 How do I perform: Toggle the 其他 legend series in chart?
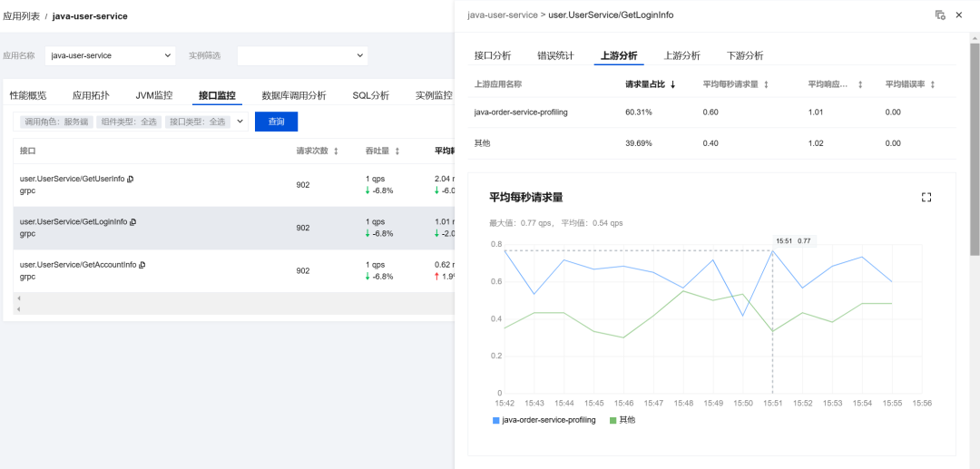622,420
